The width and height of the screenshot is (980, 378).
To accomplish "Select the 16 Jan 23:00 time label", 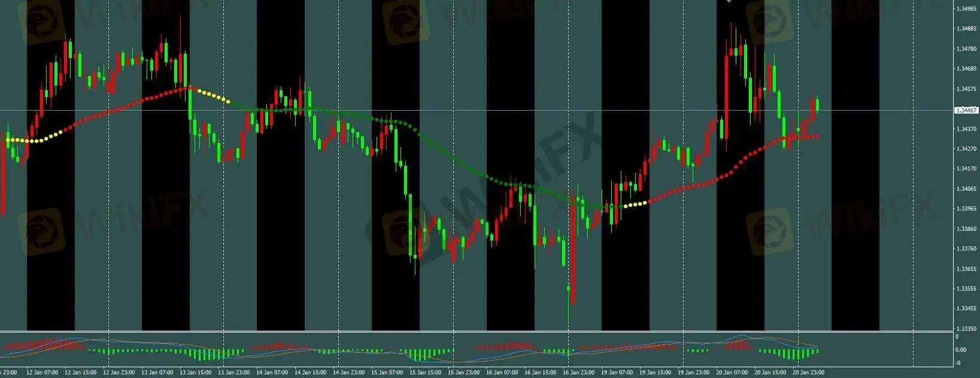I will pyautogui.click(x=578, y=373).
